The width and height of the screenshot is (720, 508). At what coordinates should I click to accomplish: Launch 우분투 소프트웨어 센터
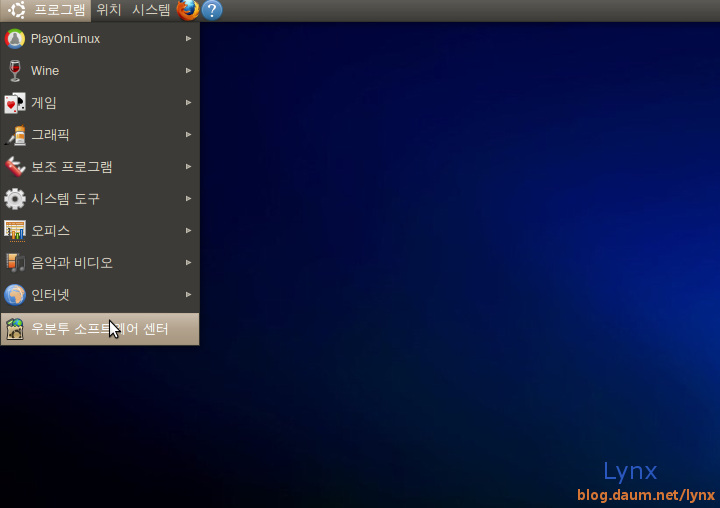click(x=100, y=329)
